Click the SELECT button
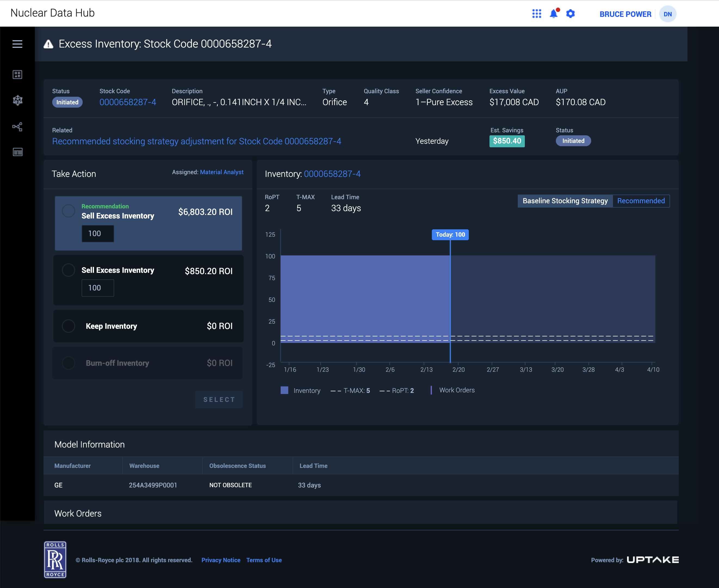This screenshot has height=588, width=719. coord(219,399)
